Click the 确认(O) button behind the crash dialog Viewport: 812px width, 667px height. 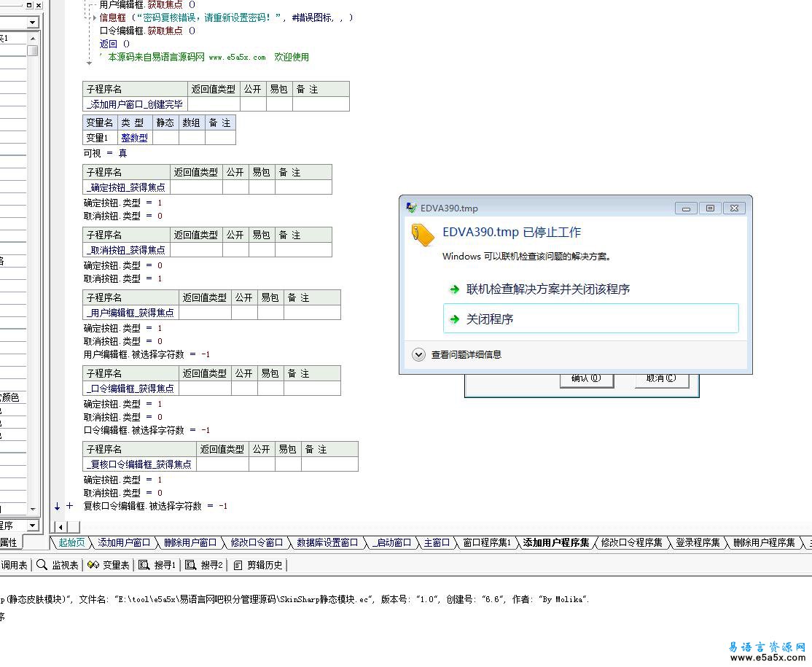[x=587, y=378]
